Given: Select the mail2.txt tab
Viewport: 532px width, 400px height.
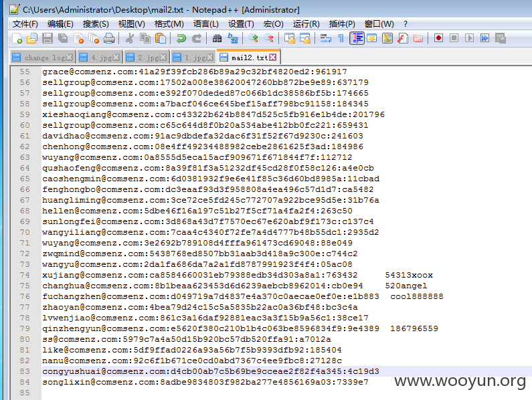Looking at the screenshot, I should (250, 58).
